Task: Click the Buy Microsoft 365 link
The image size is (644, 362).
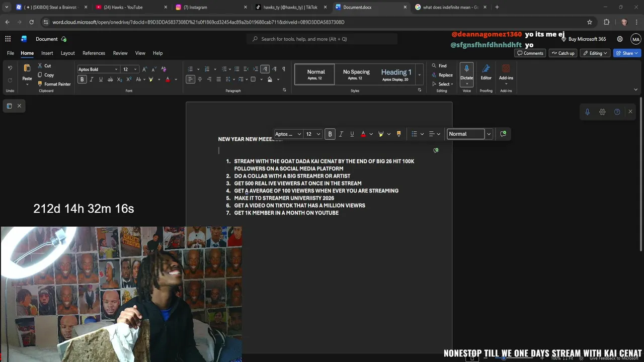Action: 584,39
